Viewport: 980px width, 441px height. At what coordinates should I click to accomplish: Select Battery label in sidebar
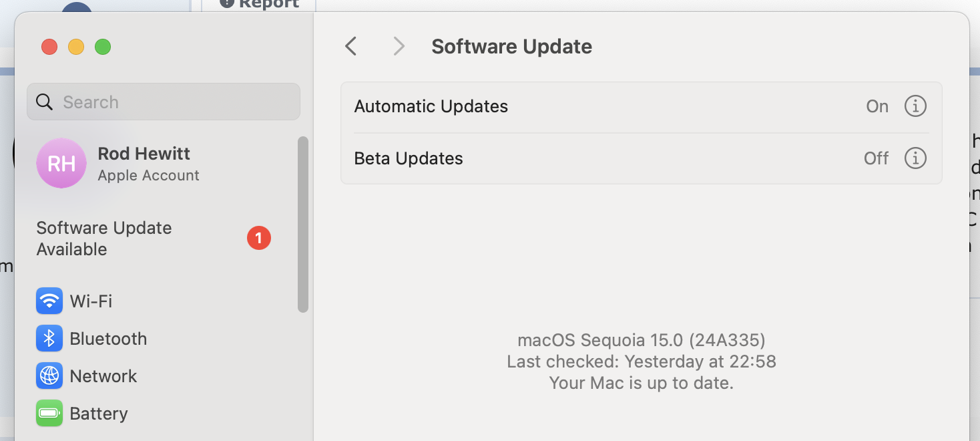(x=99, y=414)
